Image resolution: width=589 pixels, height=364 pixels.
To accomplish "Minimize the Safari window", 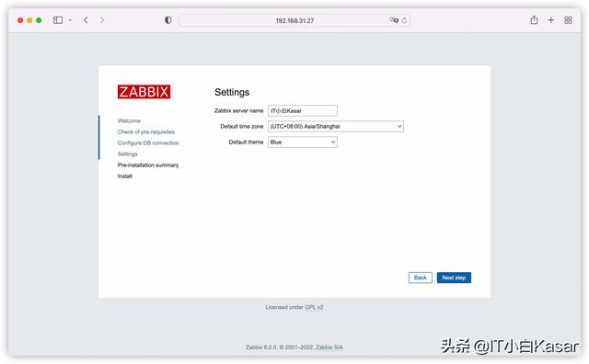I will tap(29, 20).
